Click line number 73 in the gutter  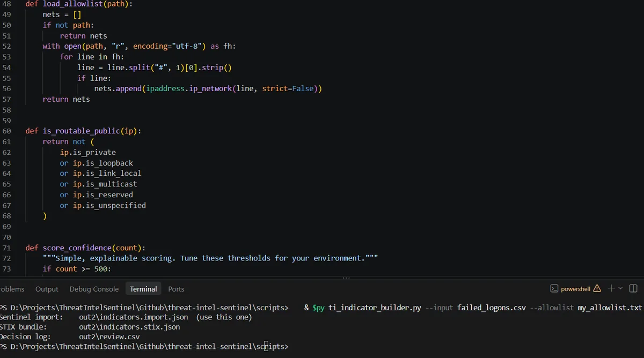tap(6, 269)
